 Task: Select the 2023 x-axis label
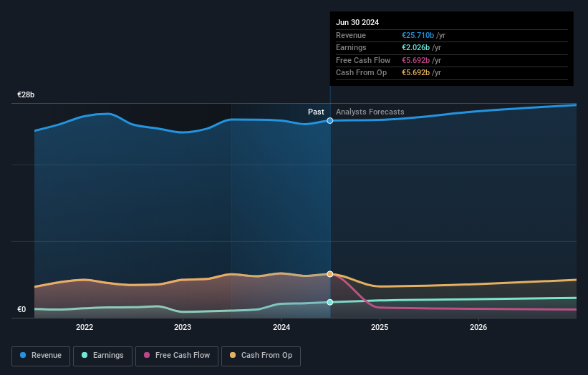(183, 327)
